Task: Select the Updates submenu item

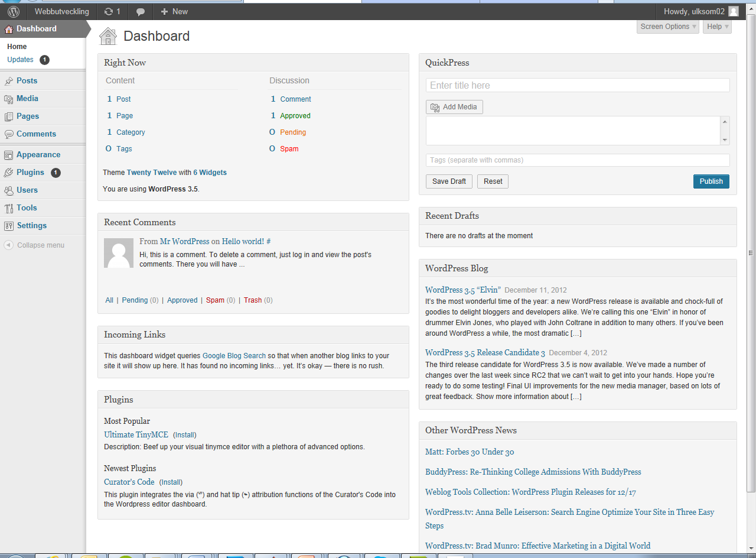Action: pos(20,60)
